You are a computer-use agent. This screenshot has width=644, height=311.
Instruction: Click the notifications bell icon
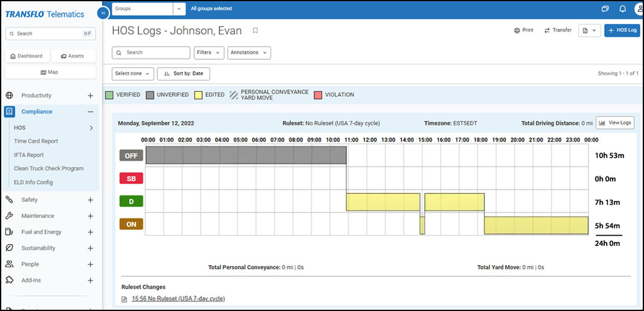[x=622, y=9]
